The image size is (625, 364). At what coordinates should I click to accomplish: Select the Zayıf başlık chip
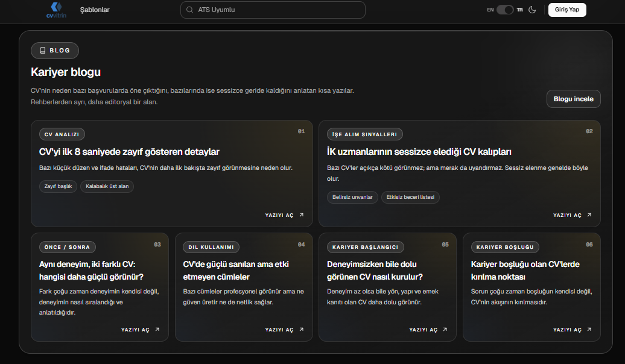pos(58,186)
